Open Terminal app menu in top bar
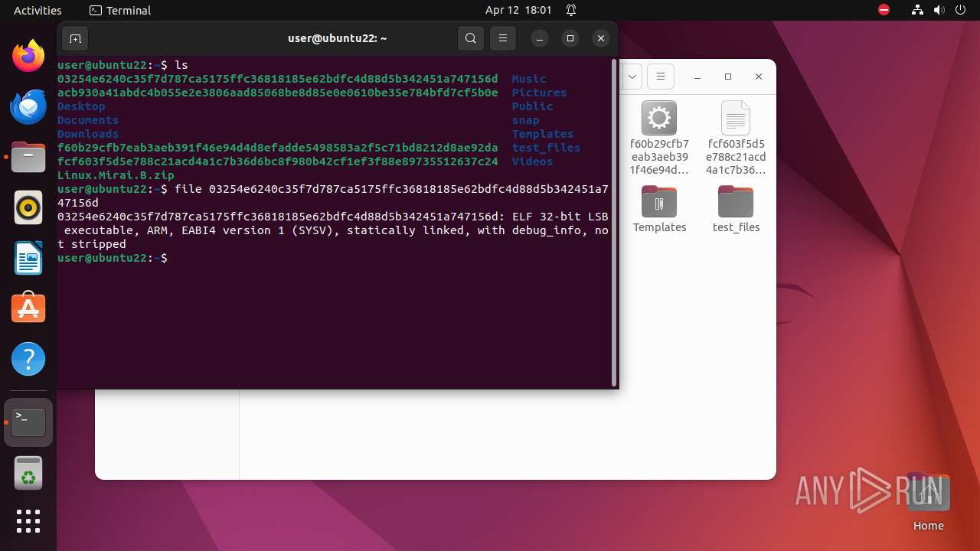The width and height of the screenshot is (980, 551). 120,10
